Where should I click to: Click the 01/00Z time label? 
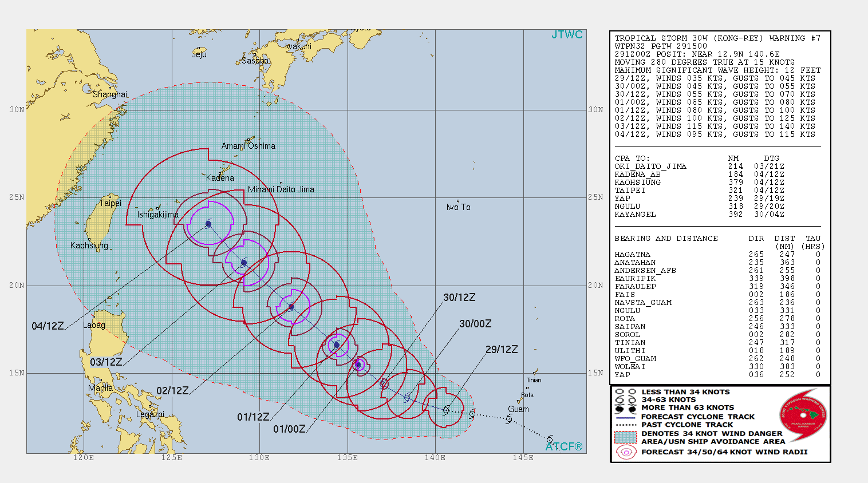(289, 429)
